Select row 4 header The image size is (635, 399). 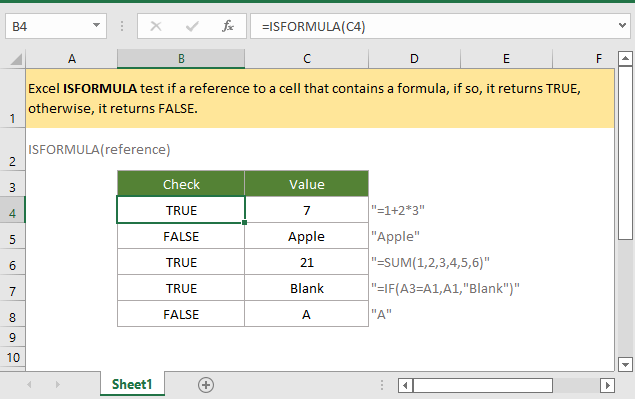(13, 210)
